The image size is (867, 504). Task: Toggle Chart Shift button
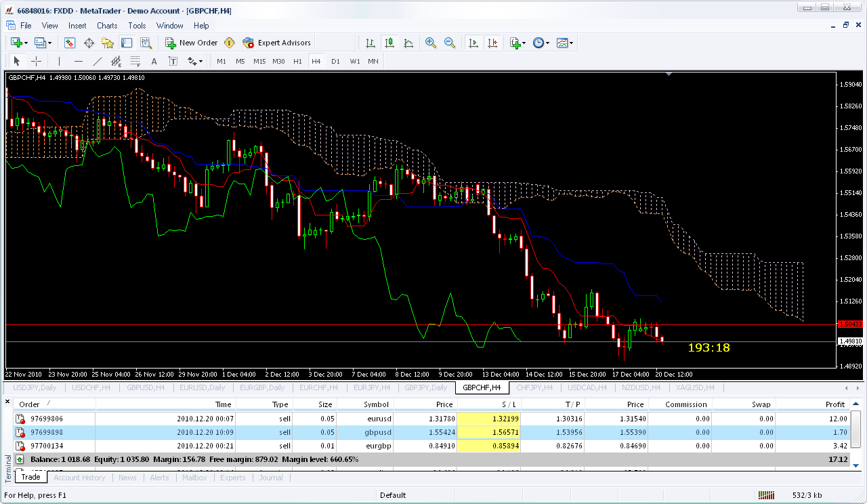point(492,43)
